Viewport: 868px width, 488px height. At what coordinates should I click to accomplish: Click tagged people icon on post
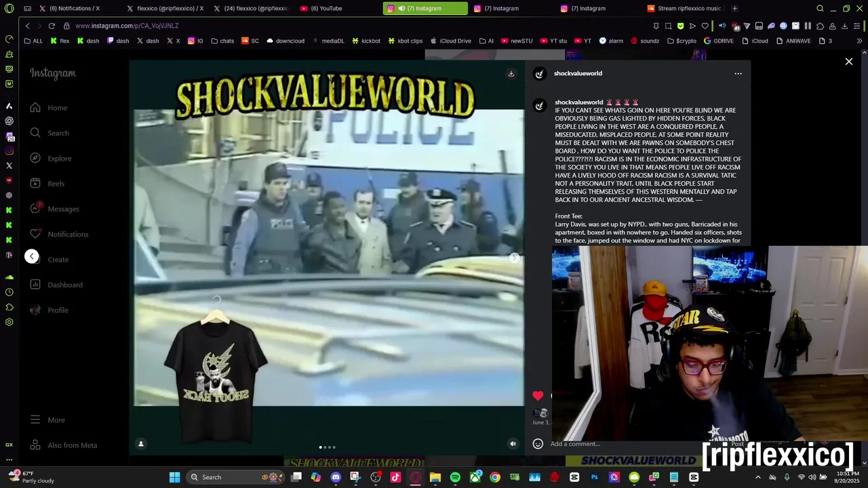[x=141, y=444]
